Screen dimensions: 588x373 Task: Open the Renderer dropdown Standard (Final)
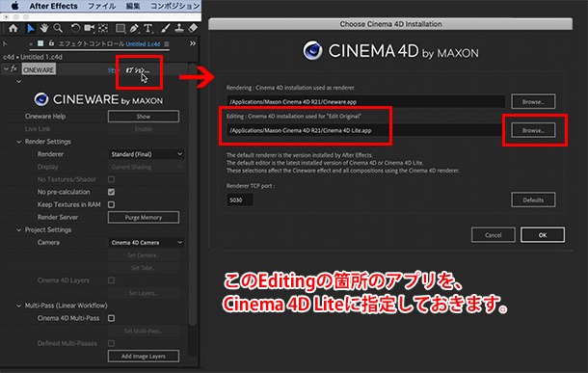coord(146,154)
